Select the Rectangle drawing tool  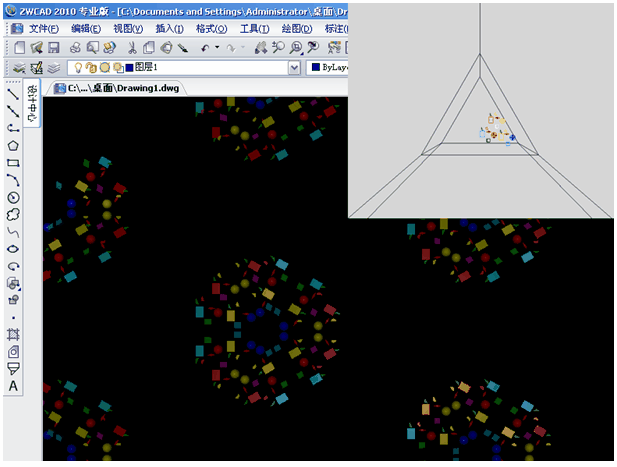coord(13,162)
